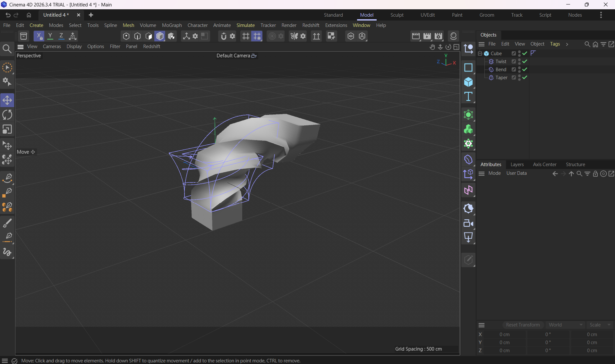
Task: Expand more Object Manager menus chevron
Action: point(567,44)
